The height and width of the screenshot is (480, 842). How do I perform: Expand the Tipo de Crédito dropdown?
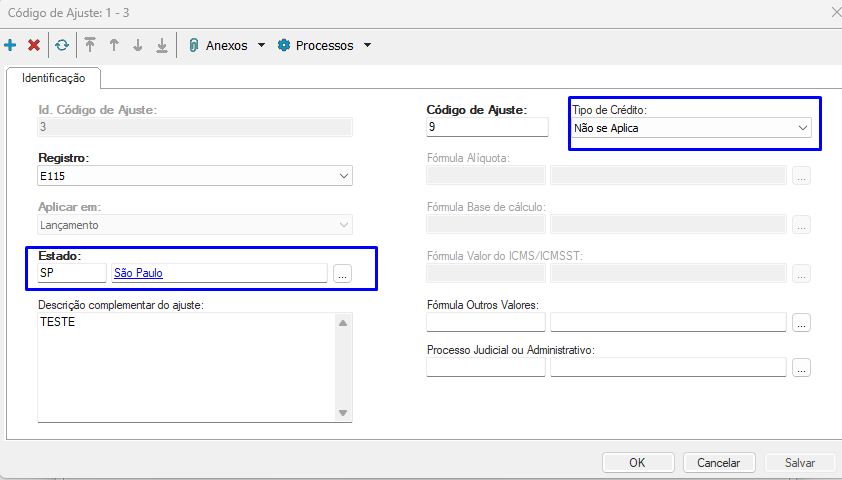coord(803,128)
